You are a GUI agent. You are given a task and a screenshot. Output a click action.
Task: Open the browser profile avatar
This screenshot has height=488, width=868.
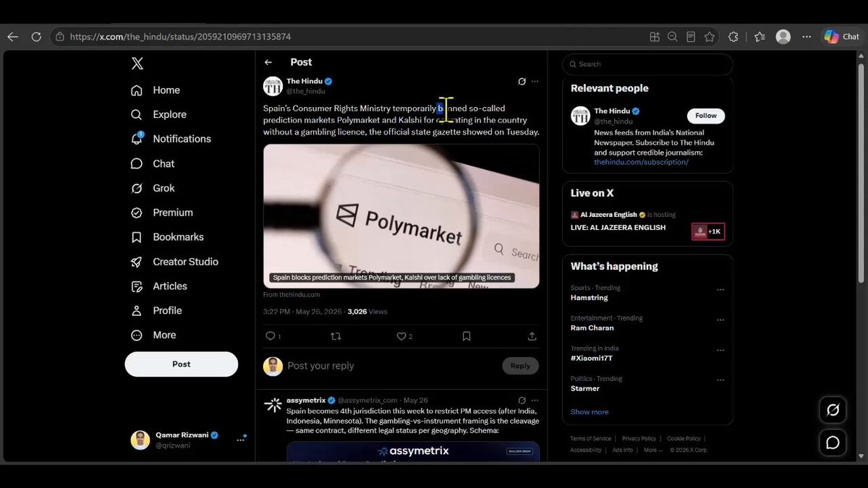[783, 37]
